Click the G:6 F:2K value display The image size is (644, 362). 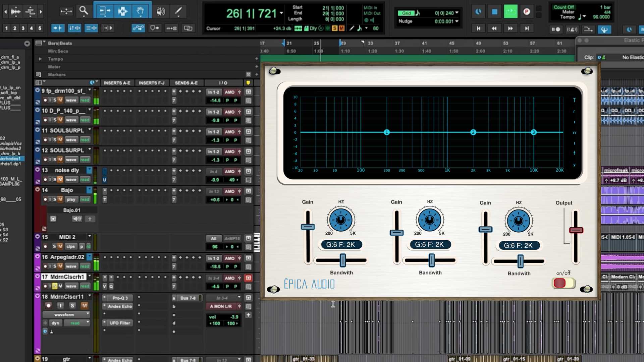click(x=341, y=245)
